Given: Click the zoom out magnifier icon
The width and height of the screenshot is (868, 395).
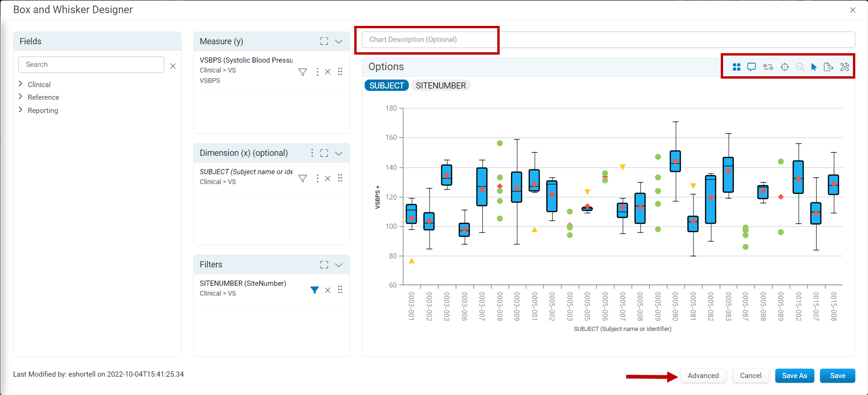Looking at the screenshot, I should click(x=799, y=67).
